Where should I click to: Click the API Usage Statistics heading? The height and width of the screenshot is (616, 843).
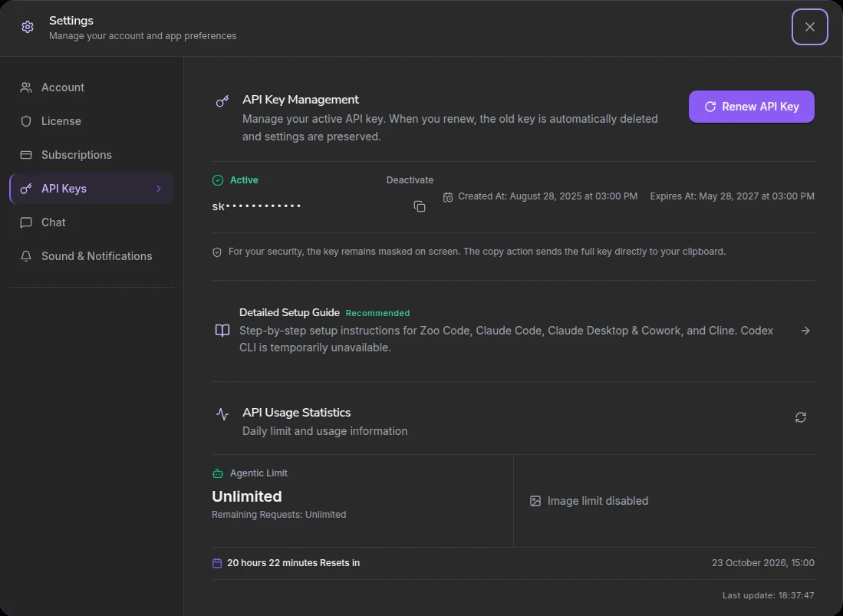[x=296, y=412]
